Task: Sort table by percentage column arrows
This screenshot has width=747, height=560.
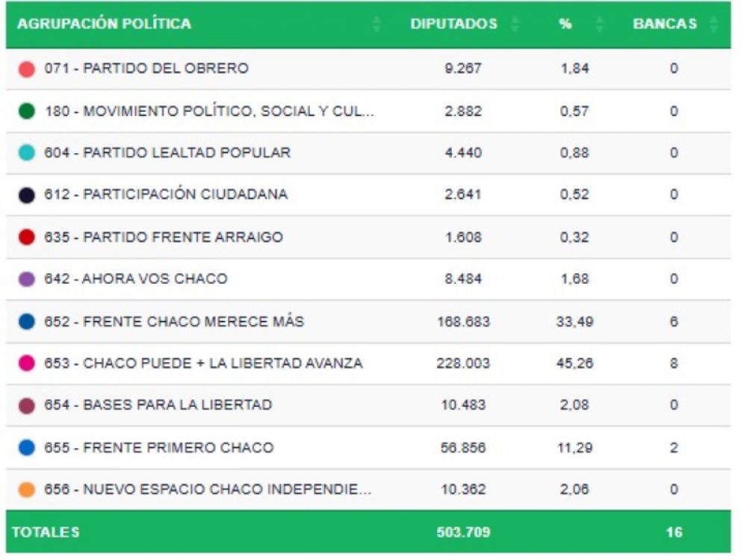Action: pos(600,24)
